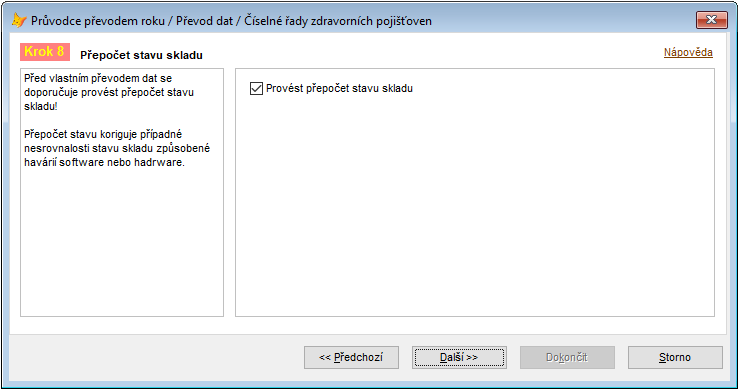Click "Číselné řady zdravotních pojišťoven" in title bar
Image resolution: width=738 pixels, height=389 pixels.
click(x=337, y=21)
